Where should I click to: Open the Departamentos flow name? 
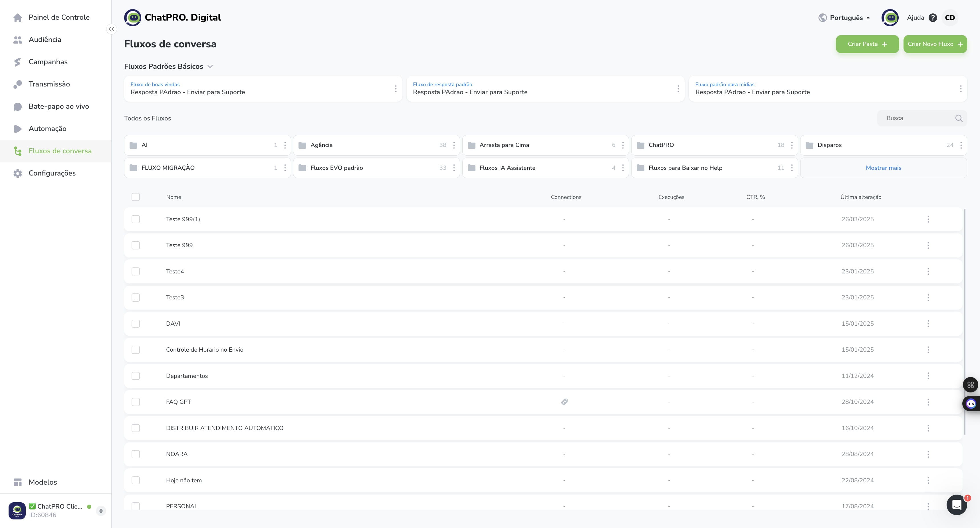click(x=187, y=376)
